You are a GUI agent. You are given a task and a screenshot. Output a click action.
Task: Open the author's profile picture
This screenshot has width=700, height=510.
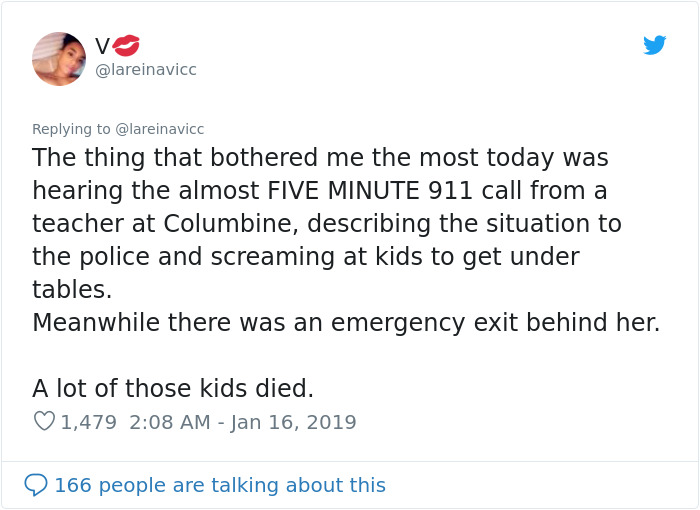click(59, 58)
